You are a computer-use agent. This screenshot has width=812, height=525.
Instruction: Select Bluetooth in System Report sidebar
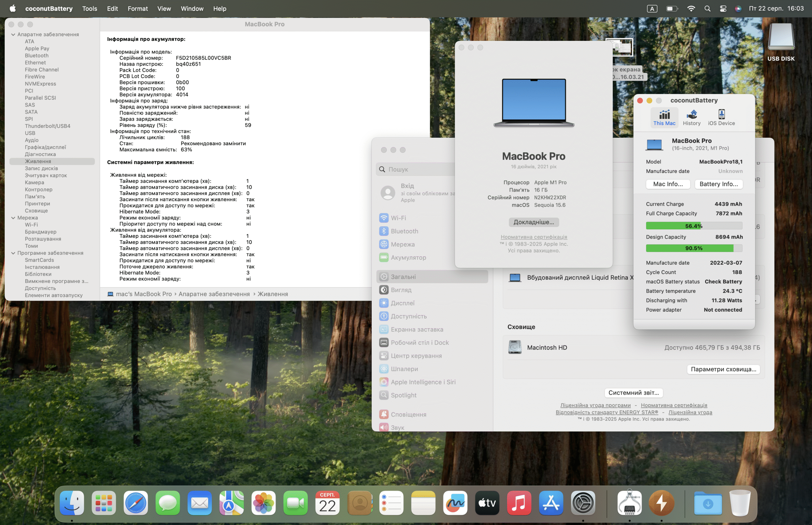(36, 56)
